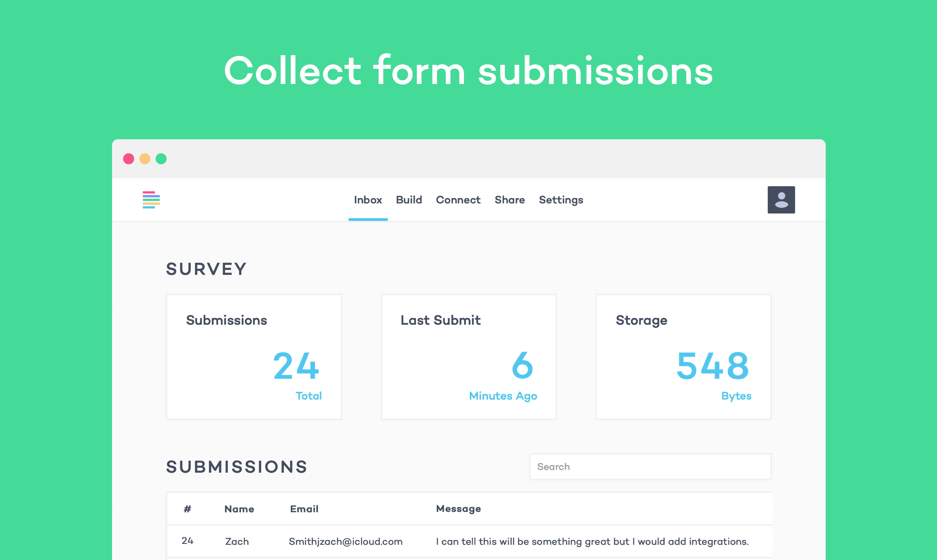Screen dimensions: 937x560
Task: Sort by the Name column header
Action: 239,509
